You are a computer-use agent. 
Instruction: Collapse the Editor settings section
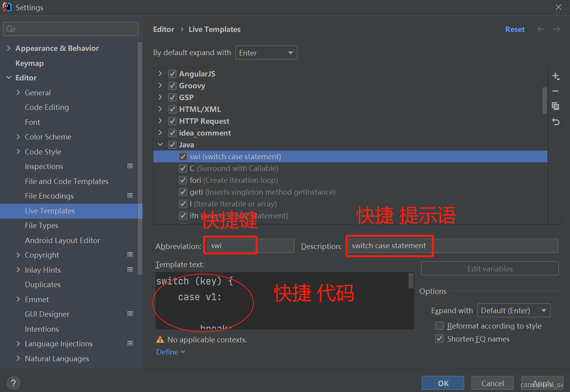(x=9, y=78)
